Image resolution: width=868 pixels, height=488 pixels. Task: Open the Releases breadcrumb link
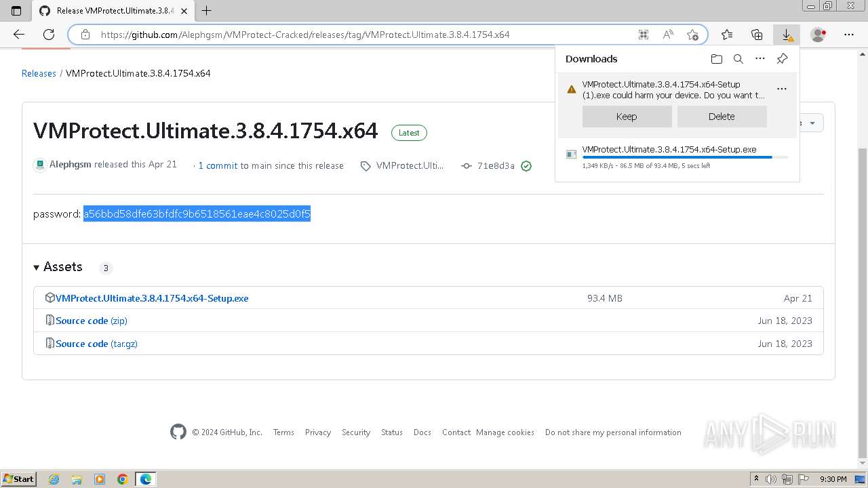(x=39, y=73)
